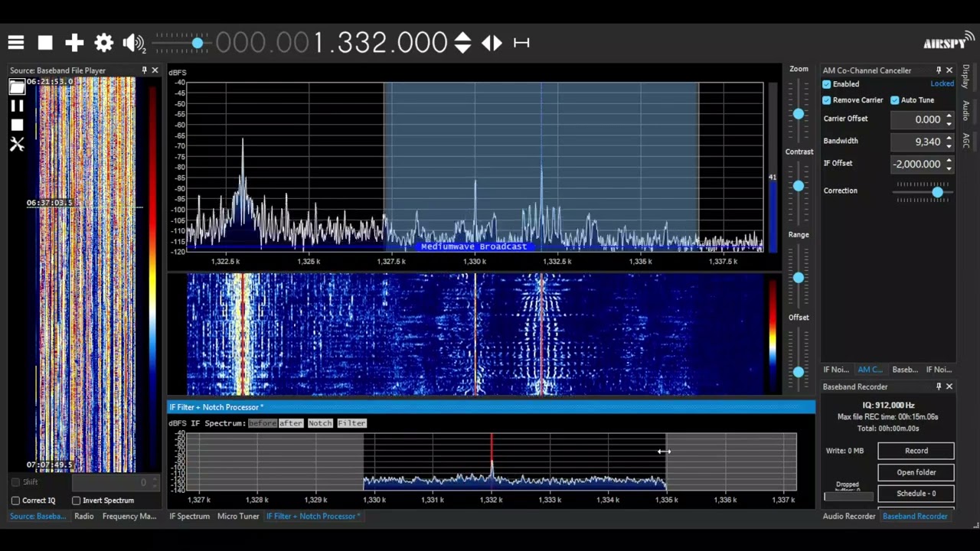Toggle the Remove Carrier checkbox
The height and width of the screenshot is (551, 980).
pos(827,100)
